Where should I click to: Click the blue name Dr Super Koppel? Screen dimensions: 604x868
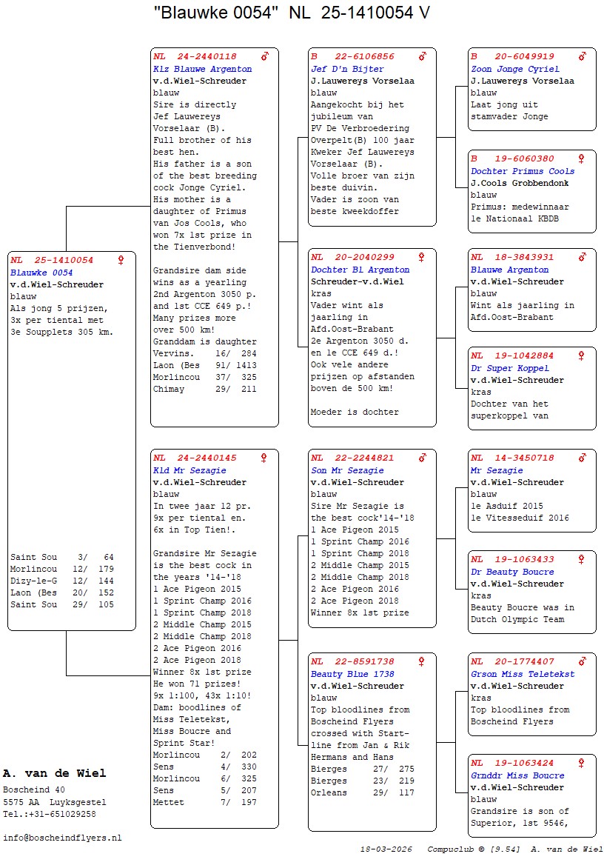(510, 368)
